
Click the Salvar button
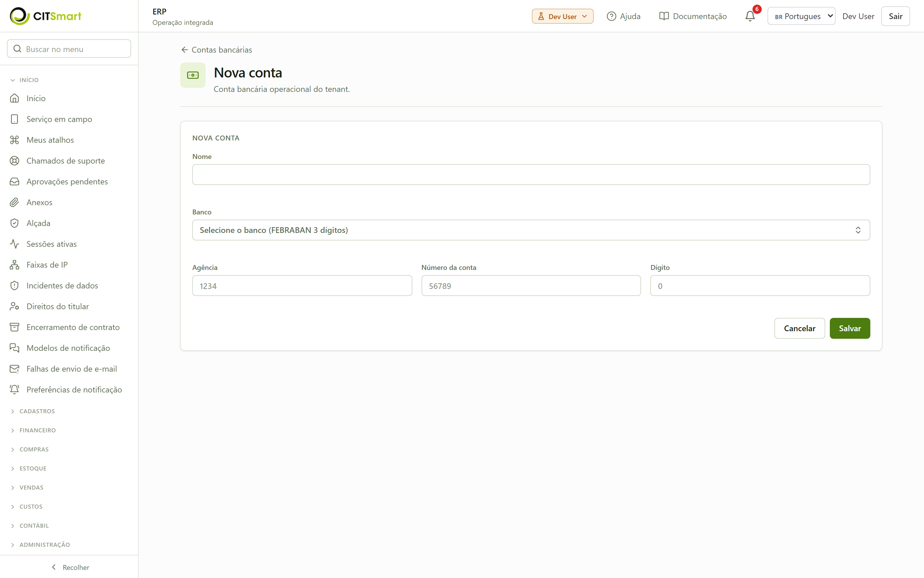click(850, 328)
